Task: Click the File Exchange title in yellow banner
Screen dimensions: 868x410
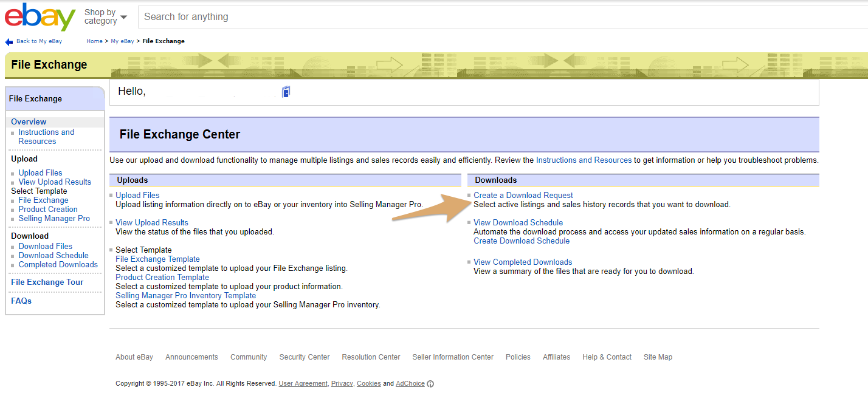Action: click(49, 65)
